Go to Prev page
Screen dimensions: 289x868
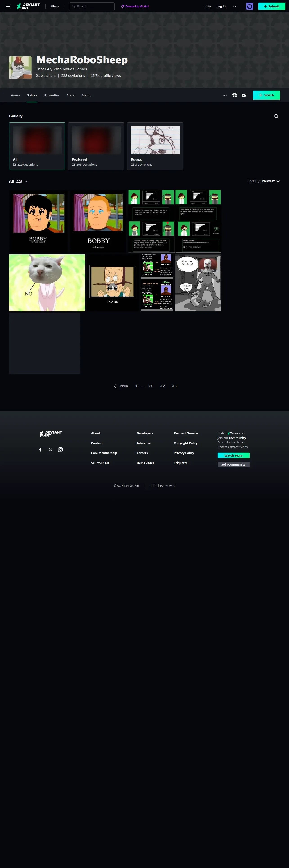tap(121, 386)
